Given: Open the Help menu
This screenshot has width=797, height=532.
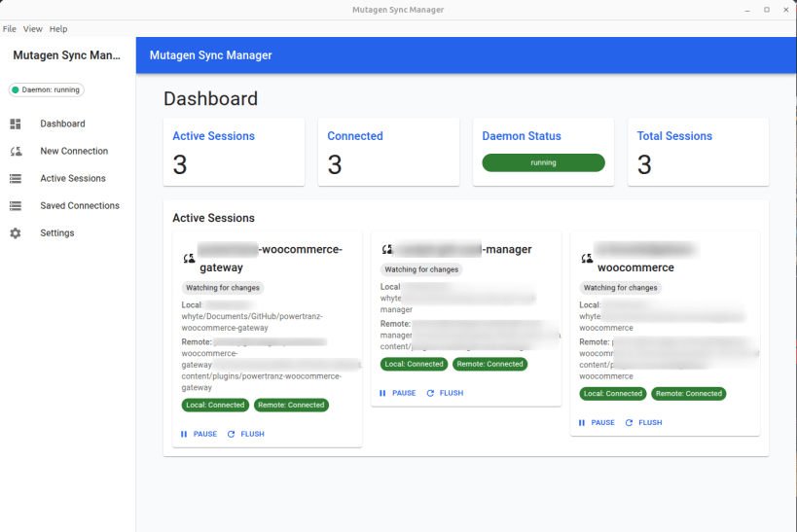Looking at the screenshot, I should (x=58, y=29).
